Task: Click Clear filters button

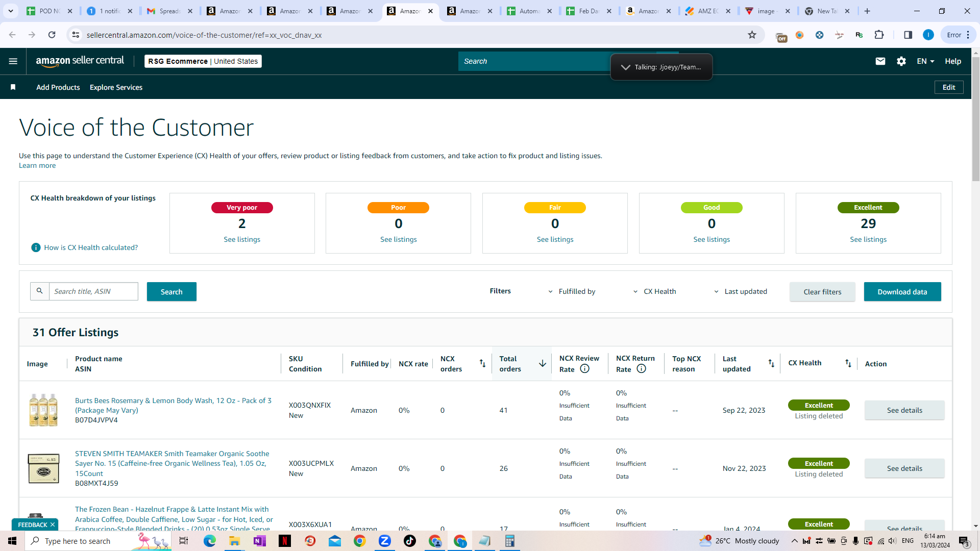Action: coord(822,292)
